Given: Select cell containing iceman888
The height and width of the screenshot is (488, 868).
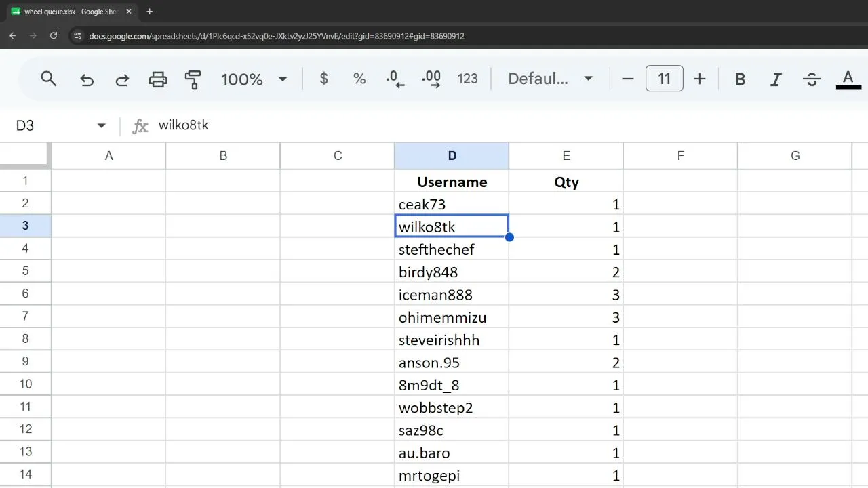Looking at the screenshot, I should 452,294.
